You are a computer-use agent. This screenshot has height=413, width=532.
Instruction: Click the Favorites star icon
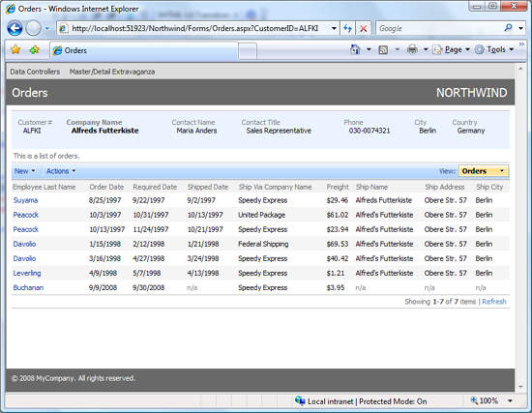click(15, 50)
